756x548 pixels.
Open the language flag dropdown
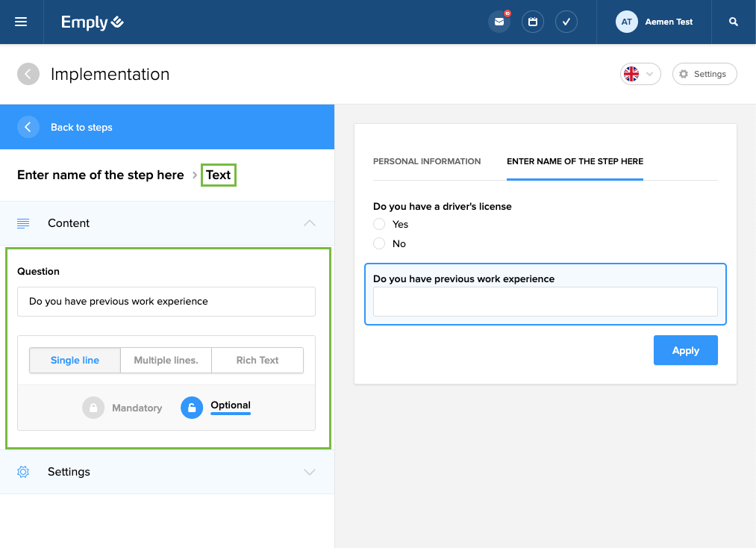(640, 74)
